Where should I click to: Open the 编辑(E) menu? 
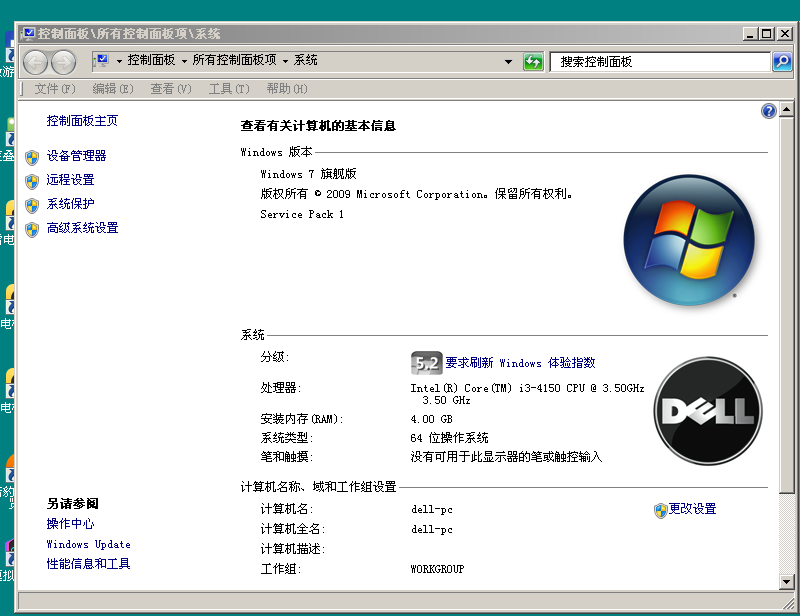pos(113,89)
